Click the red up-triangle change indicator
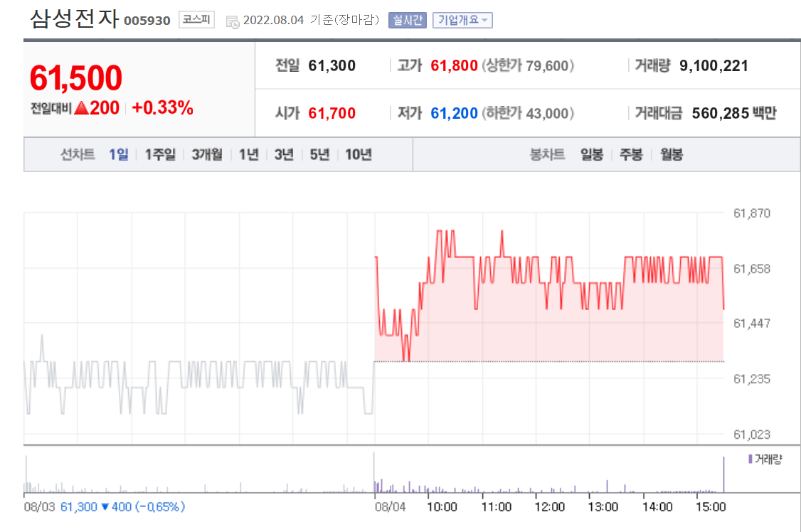The image size is (801, 532). point(81,107)
